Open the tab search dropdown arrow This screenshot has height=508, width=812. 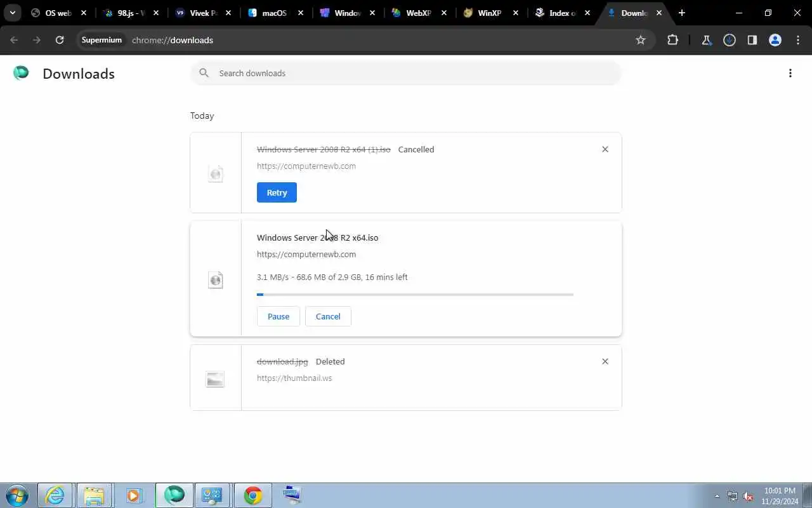(x=13, y=13)
